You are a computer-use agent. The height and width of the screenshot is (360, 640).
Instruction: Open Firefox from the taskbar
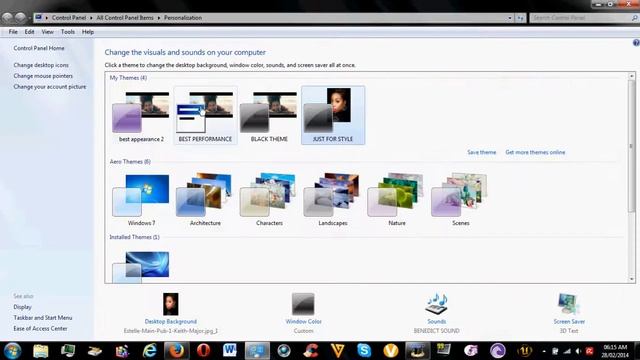click(x=176, y=351)
